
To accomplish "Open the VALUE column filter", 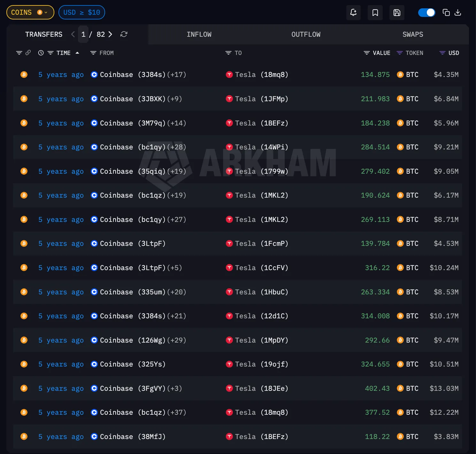I will point(367,53).
